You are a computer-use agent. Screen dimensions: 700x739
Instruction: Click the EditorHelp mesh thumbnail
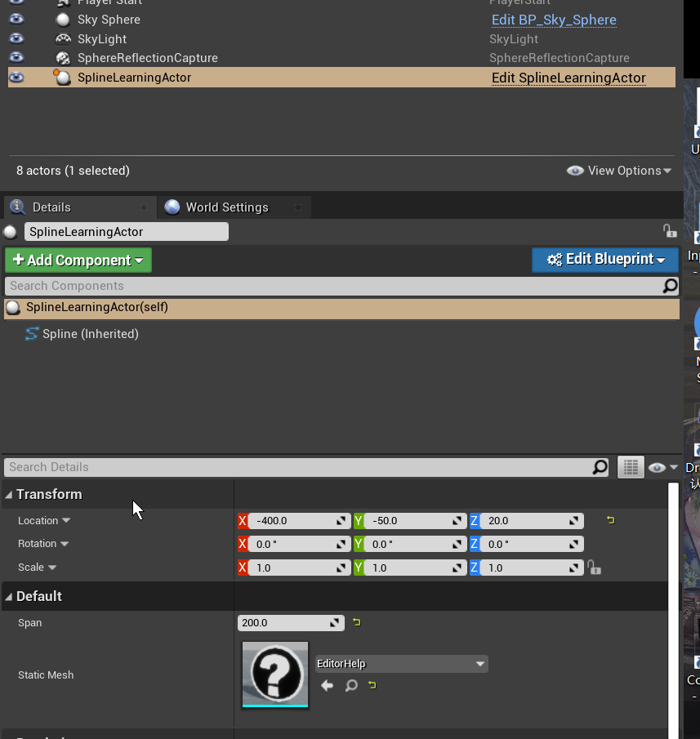pyautogui.click(x=275, y=674)
